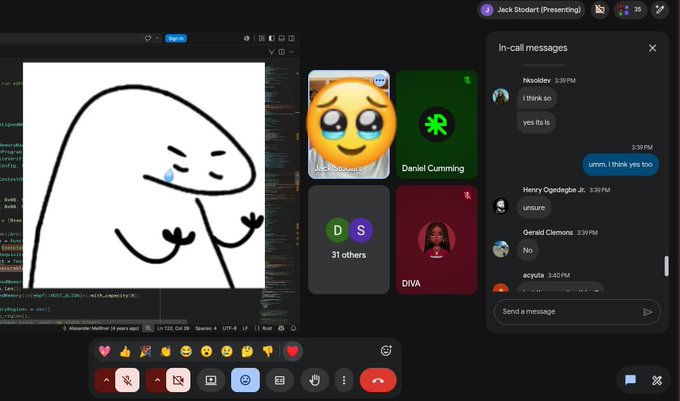Click 'Spaces: 4' in editor status bar
The height and width of the screenshot is (401, 680).
tap(206, 328)
